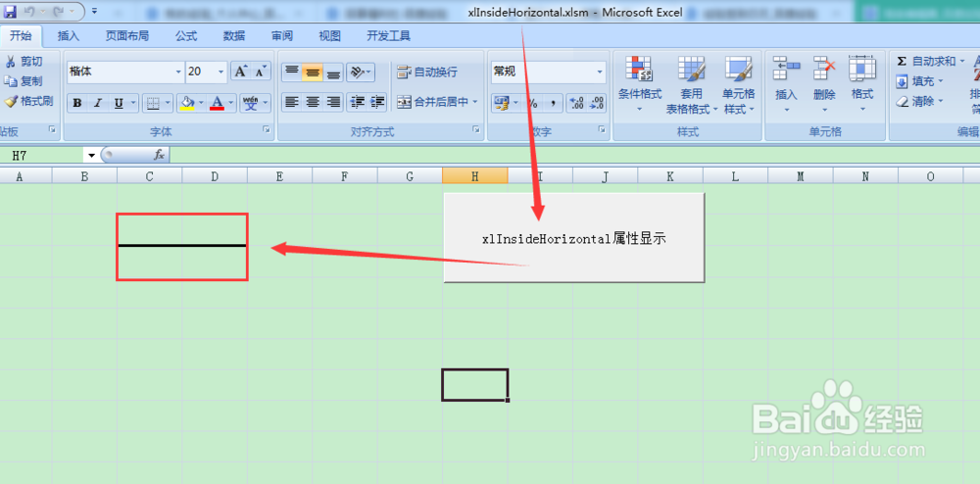Click the borders button
980x484 pixels.
point(153,103)
